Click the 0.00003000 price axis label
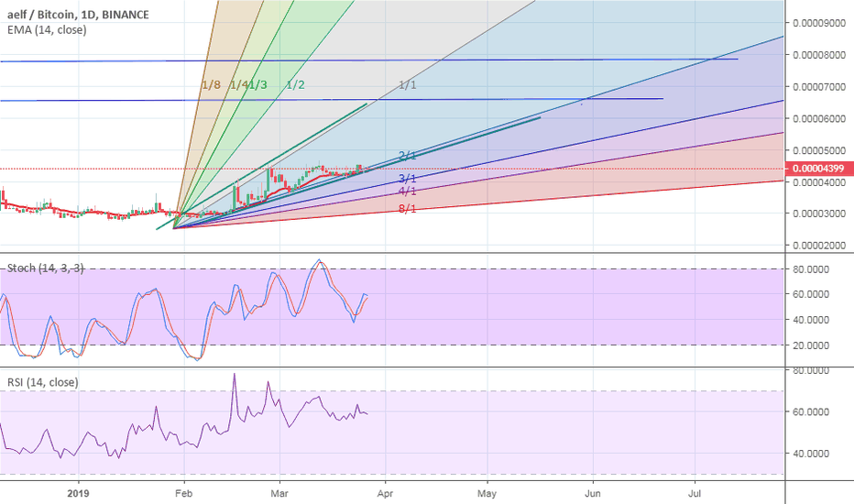This screenshot has width=854, height=504. pyautogui.click(x=819, y=214)
